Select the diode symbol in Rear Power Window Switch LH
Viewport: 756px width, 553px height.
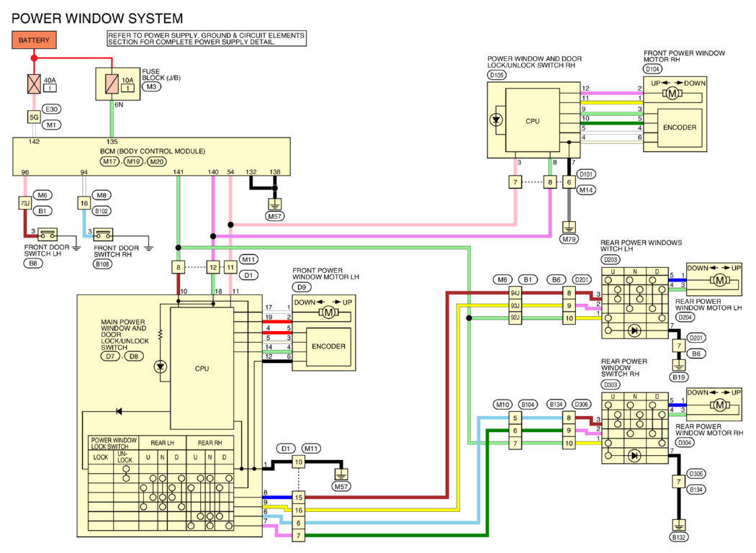pos(634,331)
